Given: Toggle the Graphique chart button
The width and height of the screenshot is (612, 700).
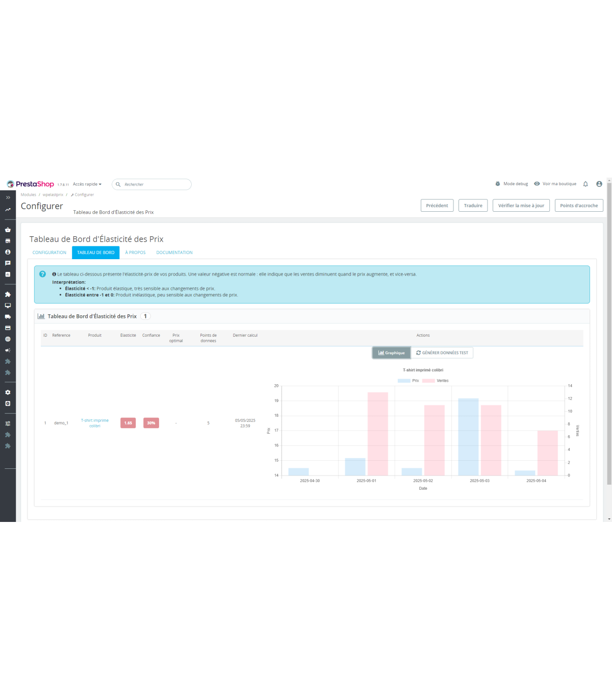Looking at the screenshot, I should pos(391,353).
